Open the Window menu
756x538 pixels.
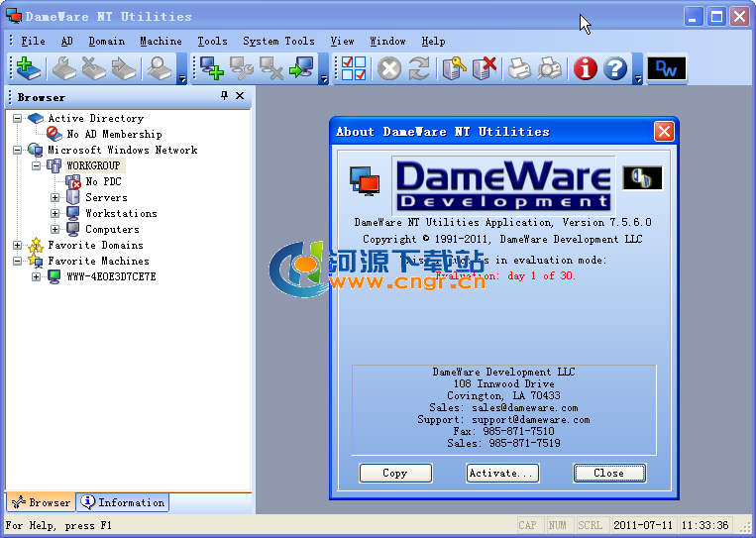(x=387, y=42)
